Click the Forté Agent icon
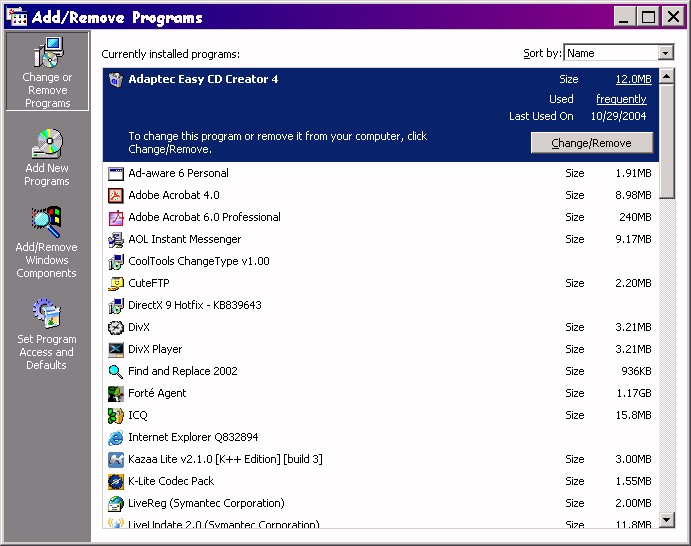The height and width of the screenshot is (546, 691). click(115, 394)
